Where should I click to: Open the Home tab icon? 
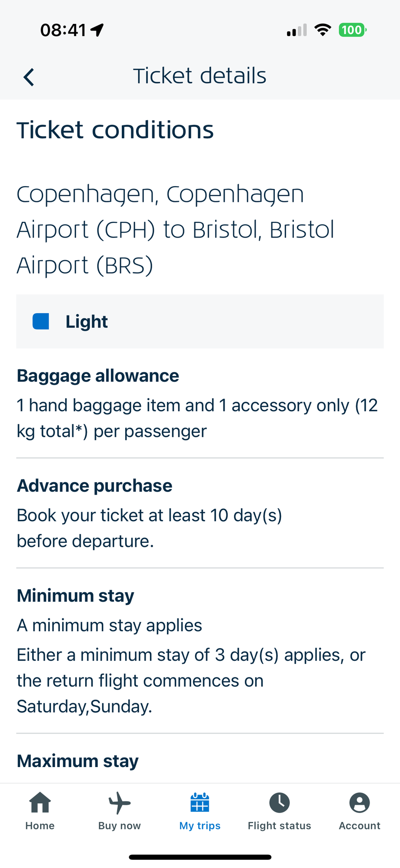coord(40,802)
